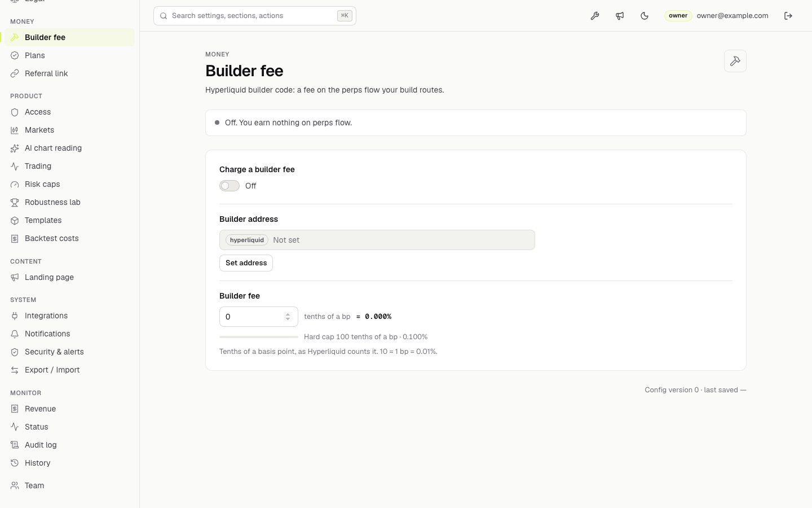Click the builder fee cap progress bar
812x508 pixels.
[x=259, y=337]
